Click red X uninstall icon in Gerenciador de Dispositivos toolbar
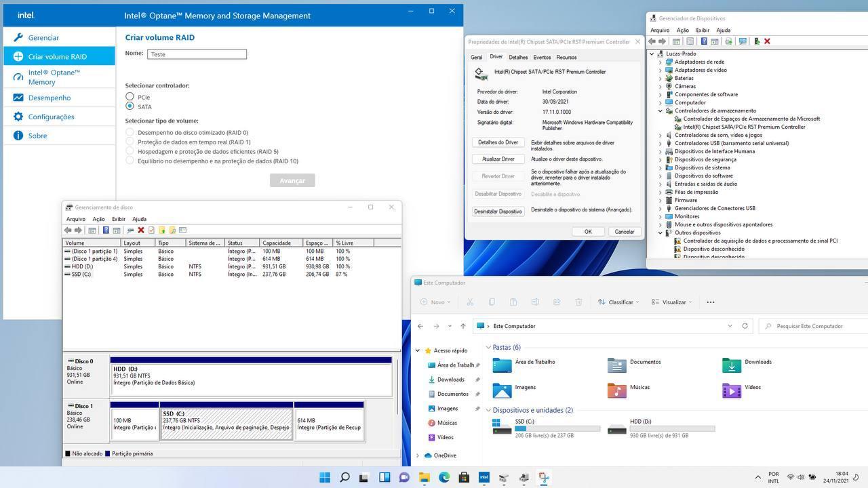The image size is (868, 488). coord(767,41)
